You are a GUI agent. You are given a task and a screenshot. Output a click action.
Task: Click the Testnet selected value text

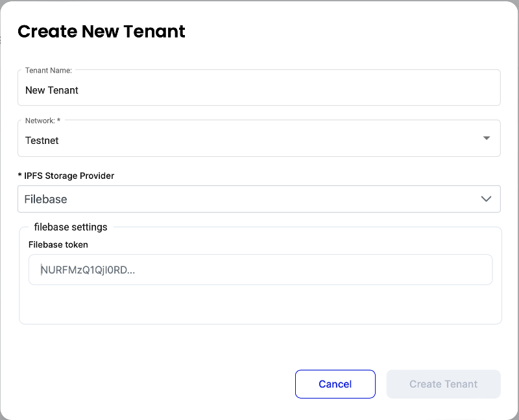coord(42,140)
